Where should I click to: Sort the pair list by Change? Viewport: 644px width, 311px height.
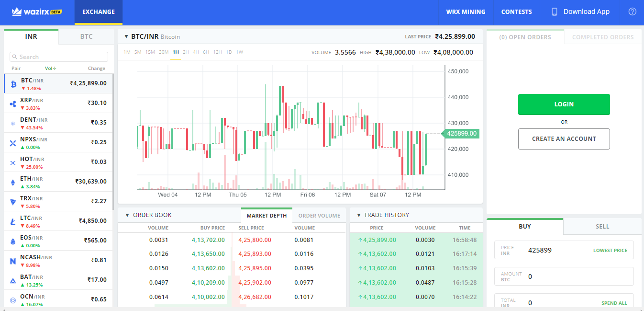97,69
